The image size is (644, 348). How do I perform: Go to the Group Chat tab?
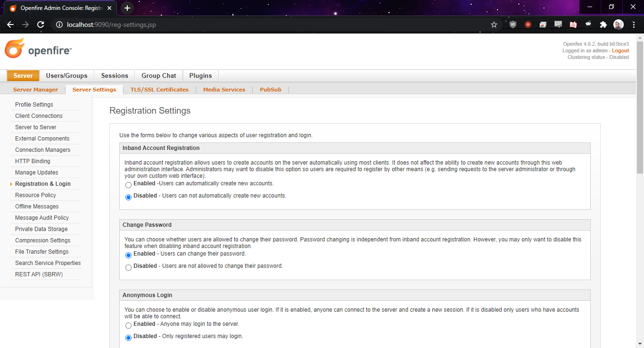coord(159,75)
